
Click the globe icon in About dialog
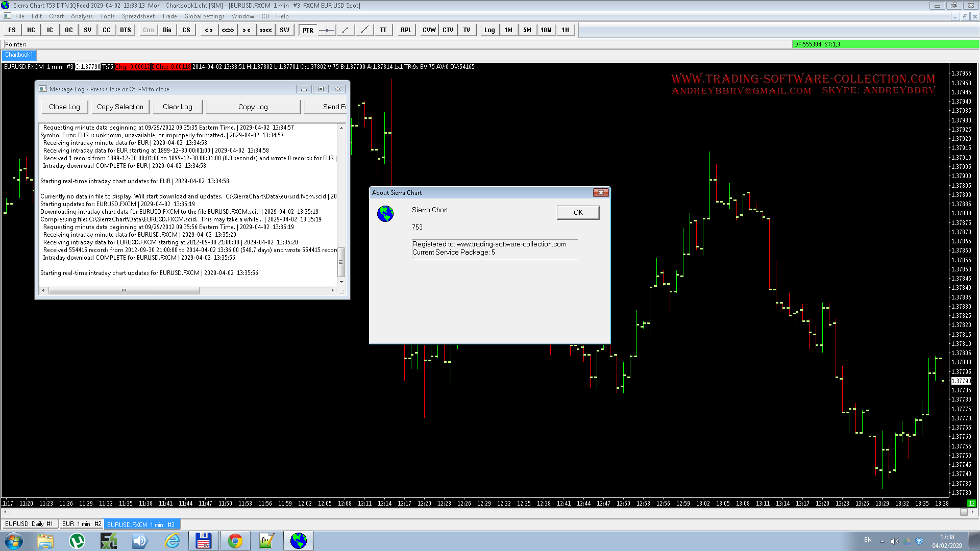coord(385,214)
